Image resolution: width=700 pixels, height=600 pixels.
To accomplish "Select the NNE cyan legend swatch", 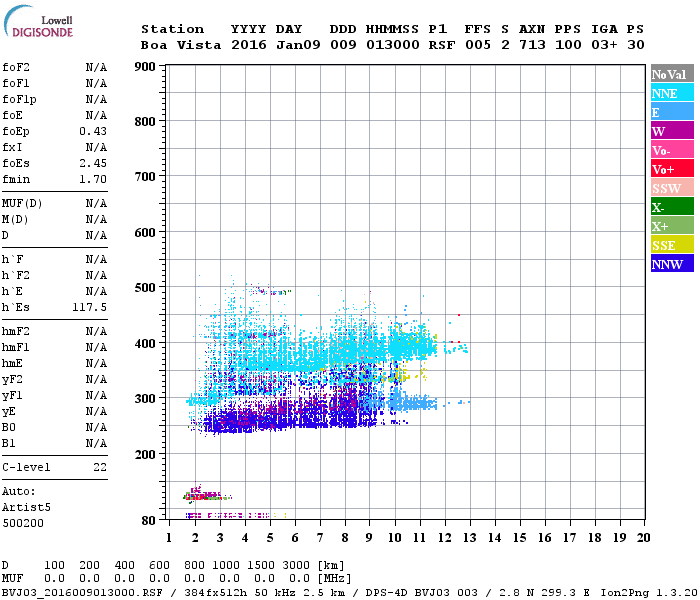I will 672,93.
